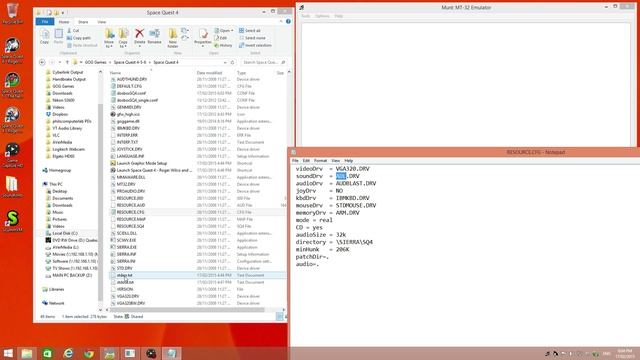Viewport: 640px width, 360px height.
Task: Click Copy path in the ribbon
Action: (x=79, y=38)
